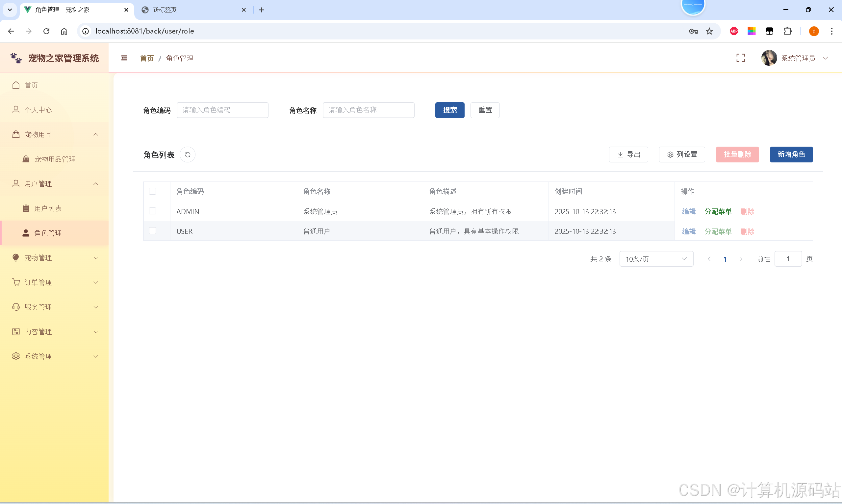Go back in browser history
Screen dimensions: 842x504
pos(11,31)
